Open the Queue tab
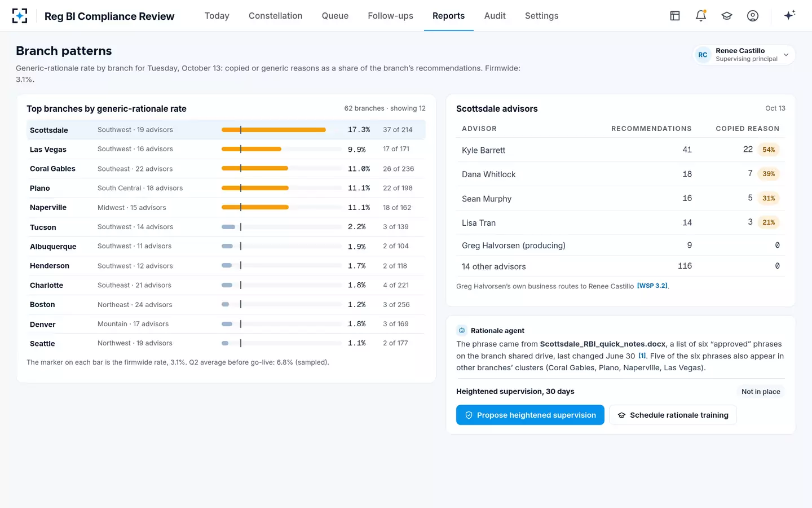The image size is (812, 508). coord(335,16)
